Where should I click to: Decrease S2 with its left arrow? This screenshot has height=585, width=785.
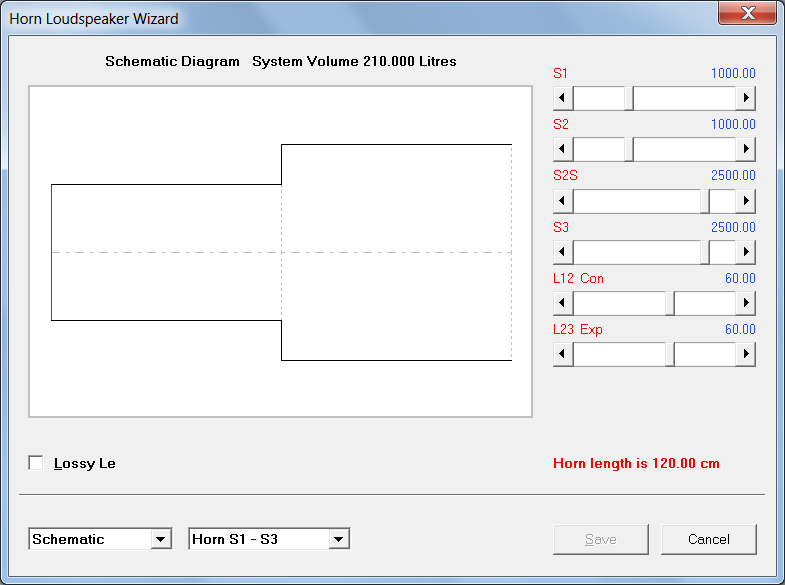coord(563,149)
